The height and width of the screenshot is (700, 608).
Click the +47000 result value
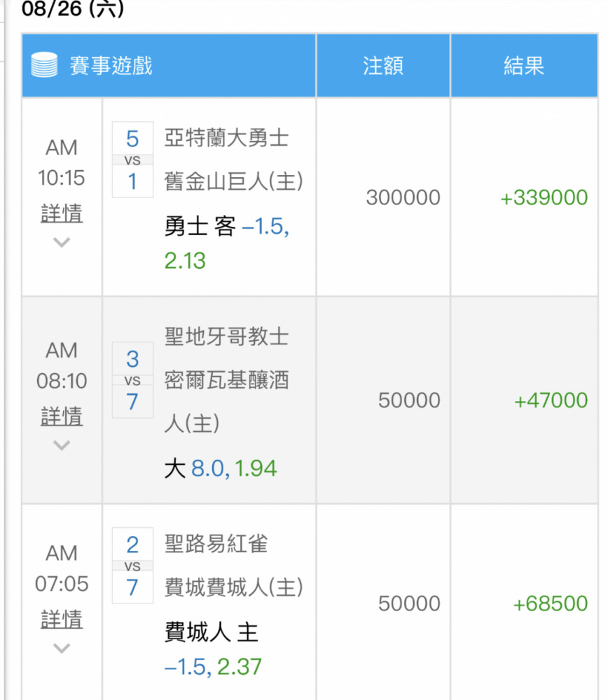[x=551, y=400]
